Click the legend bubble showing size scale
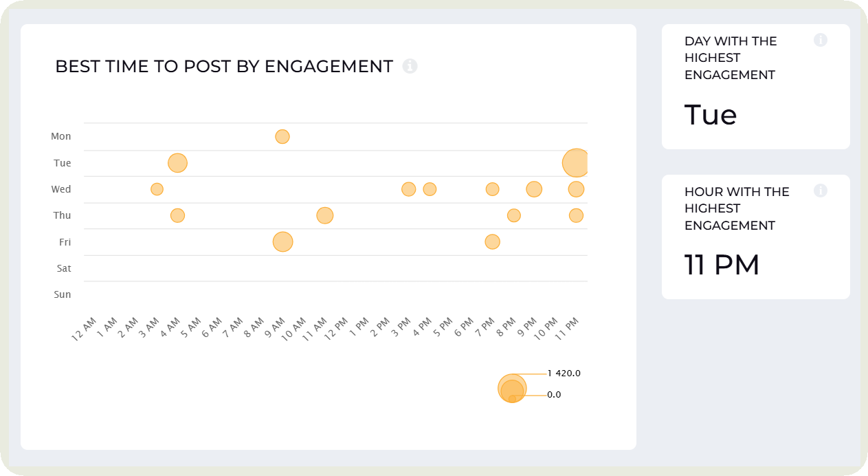The width and height of the screenshot is (868, 476). (x=511, y=388)
